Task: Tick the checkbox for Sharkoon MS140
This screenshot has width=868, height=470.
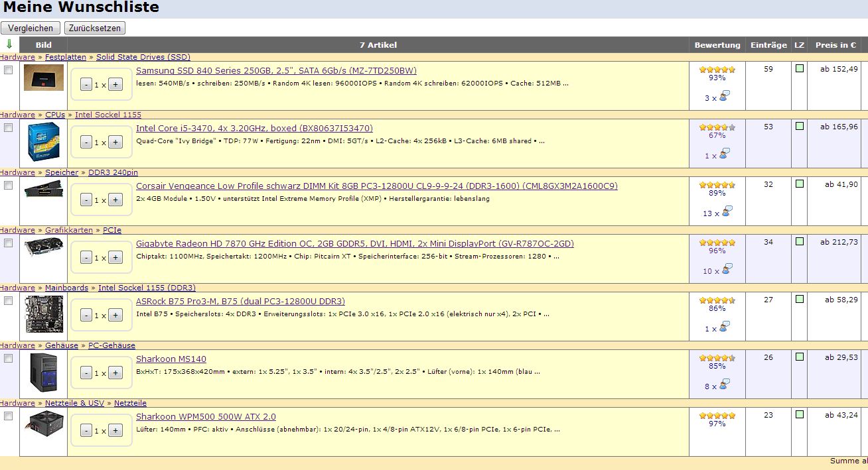Action: [x=9, y=359]
